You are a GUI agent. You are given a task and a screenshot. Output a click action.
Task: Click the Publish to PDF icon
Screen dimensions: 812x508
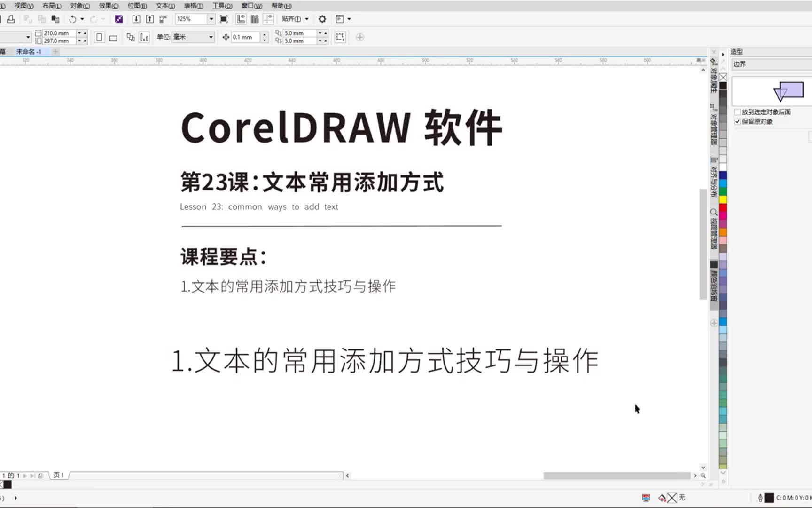click(x=163, y=19)
